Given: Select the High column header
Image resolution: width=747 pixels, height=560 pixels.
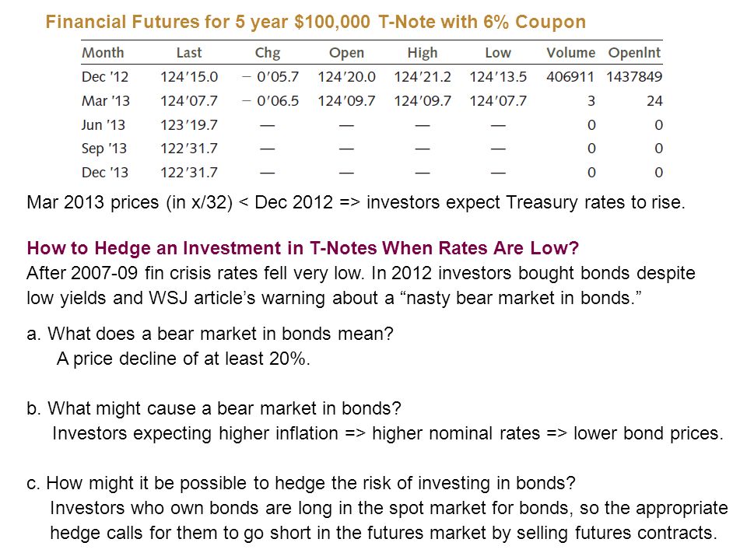Looking at the screenshot, I should (422, 53).
